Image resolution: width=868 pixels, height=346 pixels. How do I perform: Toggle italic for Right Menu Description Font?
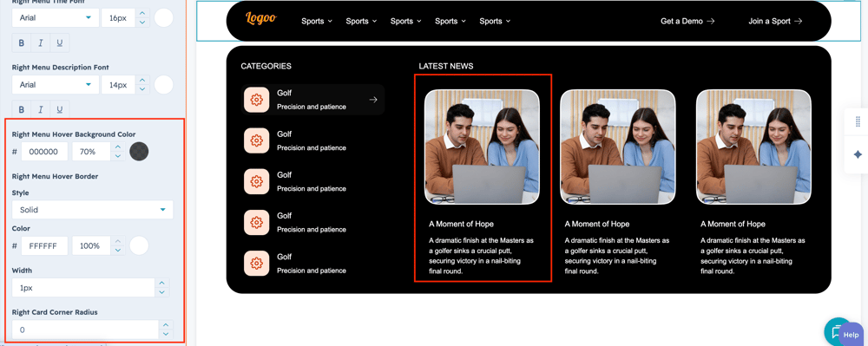point(41,109)
